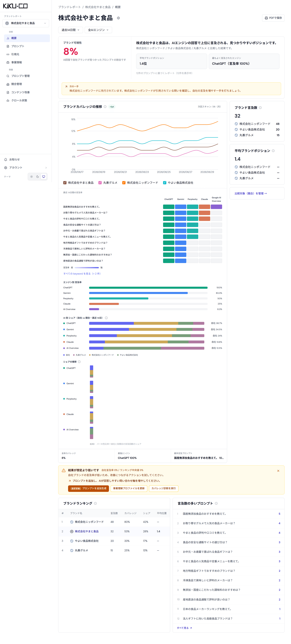Click the ChatGPT heatmap cell for 国産無添加食品のおすすめを教えて。
291x644 pixels.
click(169, 207)
